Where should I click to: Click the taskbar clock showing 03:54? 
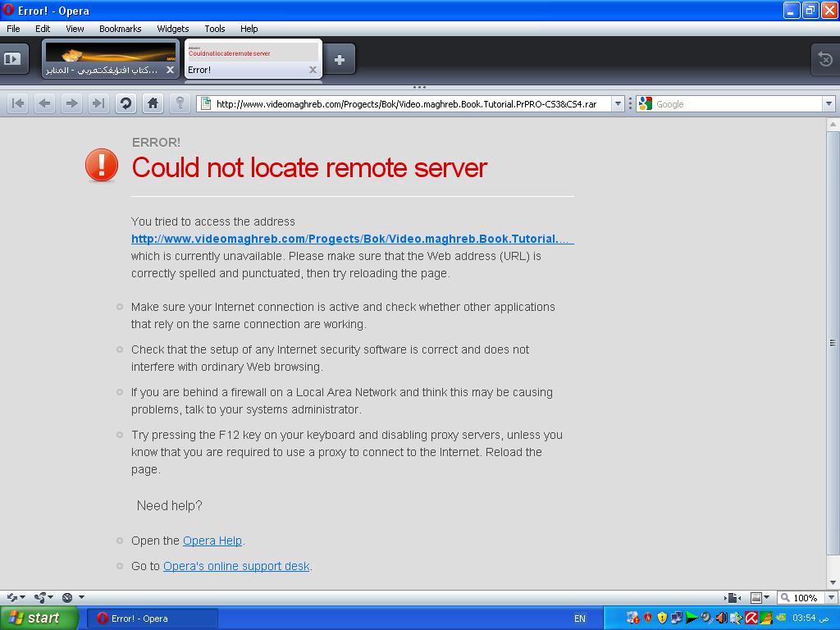pos(810,619)
